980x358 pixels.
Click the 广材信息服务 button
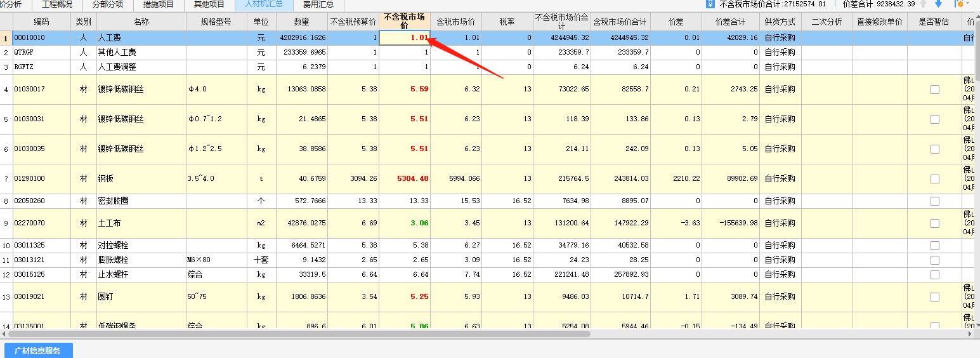[38, 350]
